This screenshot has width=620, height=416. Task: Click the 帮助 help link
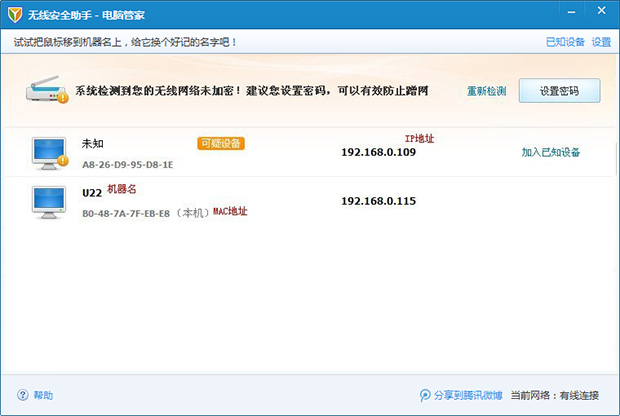[43, 395]
